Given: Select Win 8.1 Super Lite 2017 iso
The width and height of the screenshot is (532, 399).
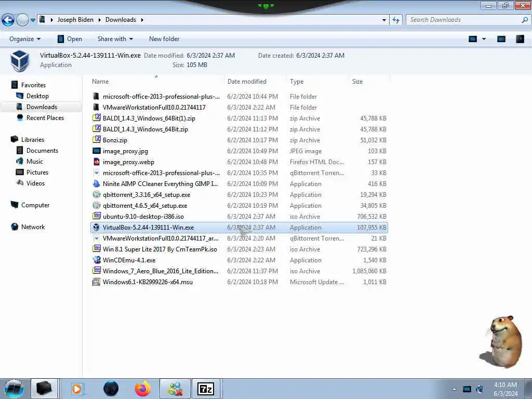Looking at the screenshot, I should (x=159, y=249).
